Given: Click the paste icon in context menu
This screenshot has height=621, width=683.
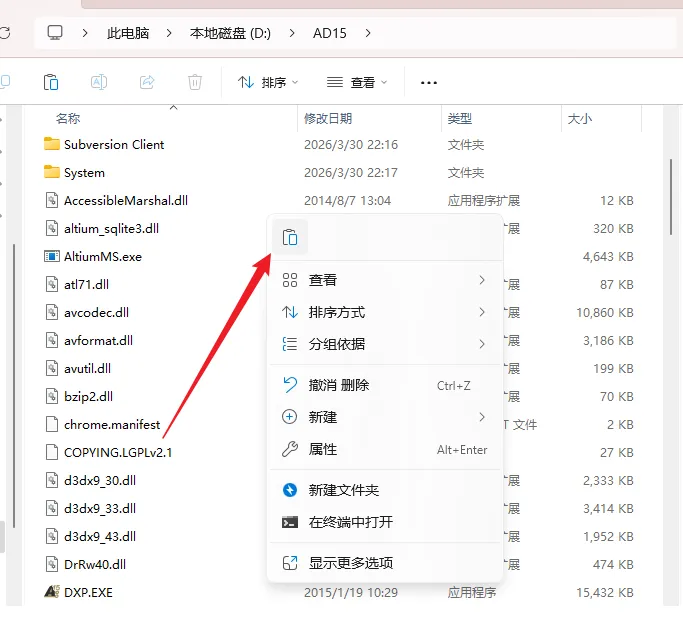Looking at the screenshot, I should [290, 237].
